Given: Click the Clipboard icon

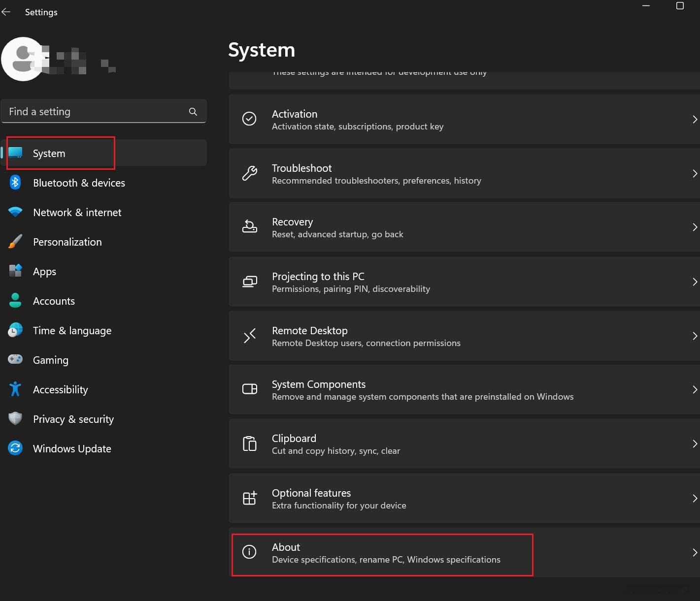Looking at the screenshot, I should pos(249,443).
